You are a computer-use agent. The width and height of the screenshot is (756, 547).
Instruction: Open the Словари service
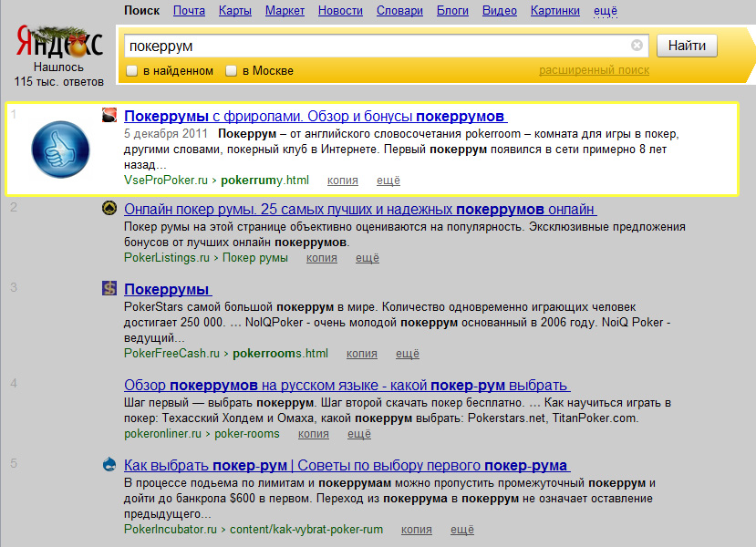(399, 11)
